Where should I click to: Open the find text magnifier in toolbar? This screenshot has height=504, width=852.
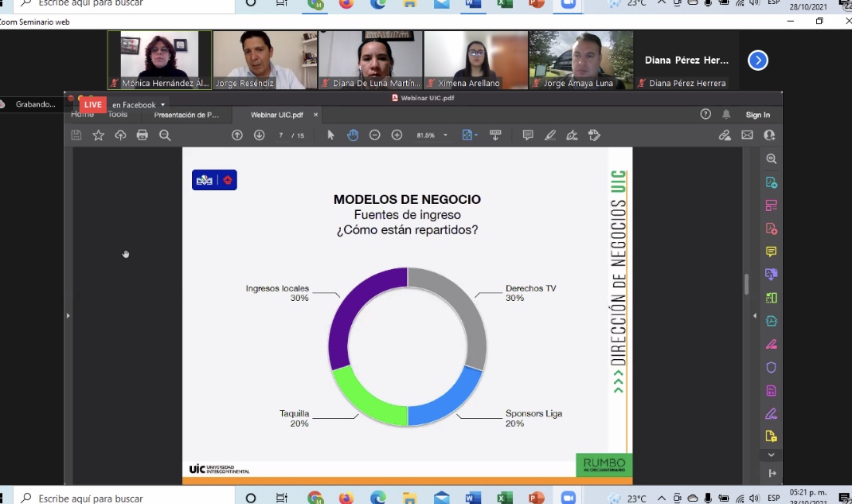(x=165, y=135)
